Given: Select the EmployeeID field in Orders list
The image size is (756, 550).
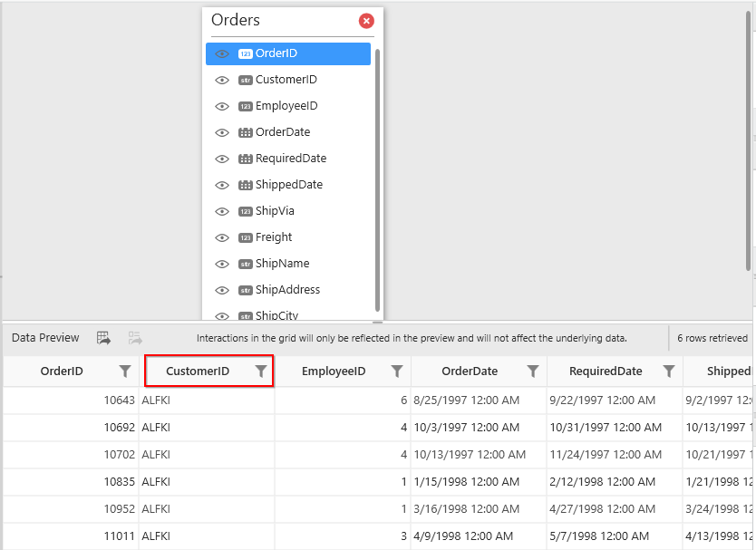Looking at the screenshot, I should (286, 106).
